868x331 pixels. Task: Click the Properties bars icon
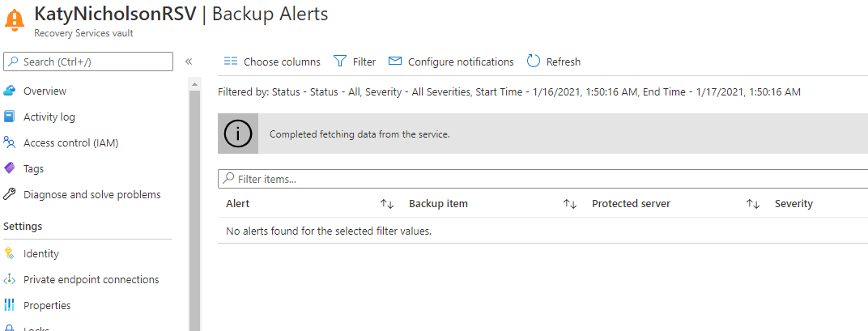click(10, 305)
